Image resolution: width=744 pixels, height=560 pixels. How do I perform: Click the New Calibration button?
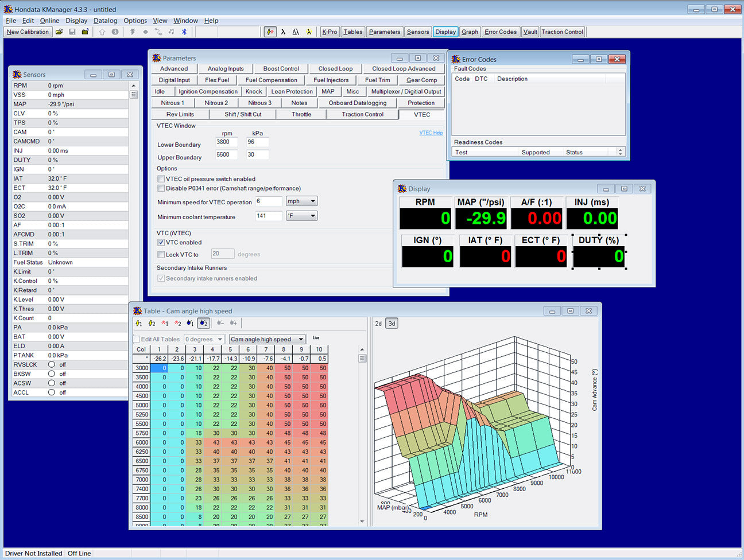(x=28, y=32)
